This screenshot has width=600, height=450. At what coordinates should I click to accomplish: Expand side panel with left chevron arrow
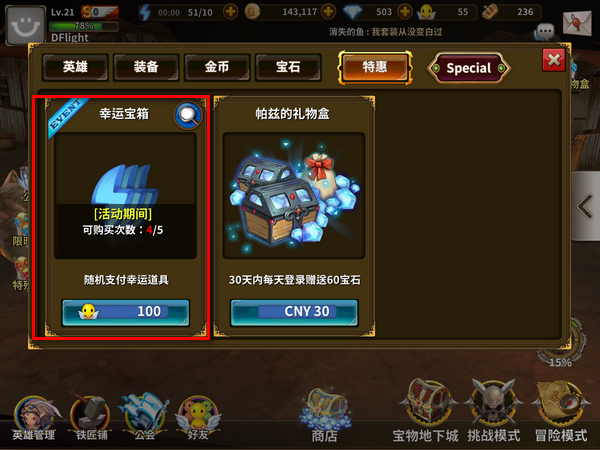pos(585,206)
